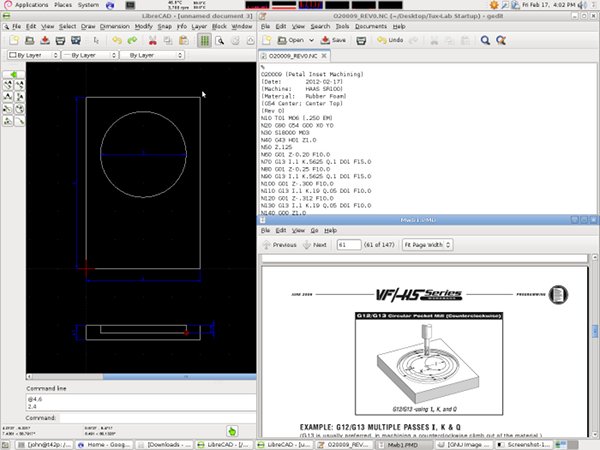Paste clipboard in LibreCAD toolbar
Screen dimensions: 600x450
pyautogui.click(x=184, y=40)
